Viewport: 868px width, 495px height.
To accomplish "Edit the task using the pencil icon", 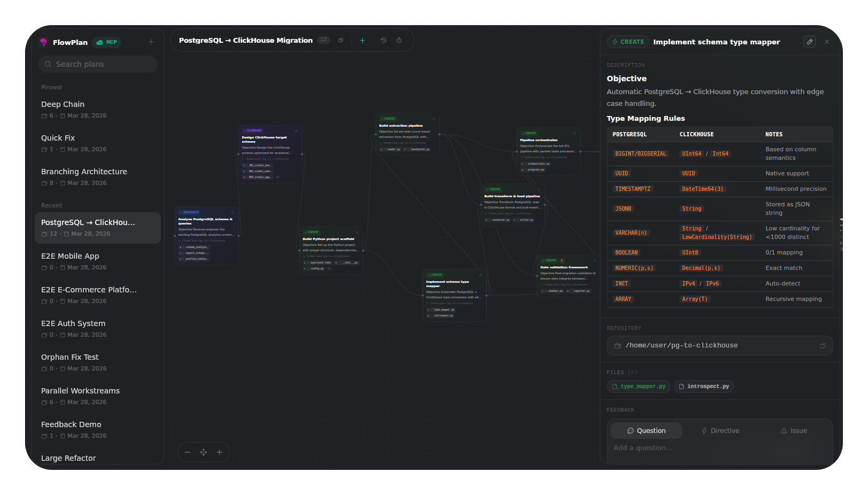I will pyautogui.click(x=810, y=41).
